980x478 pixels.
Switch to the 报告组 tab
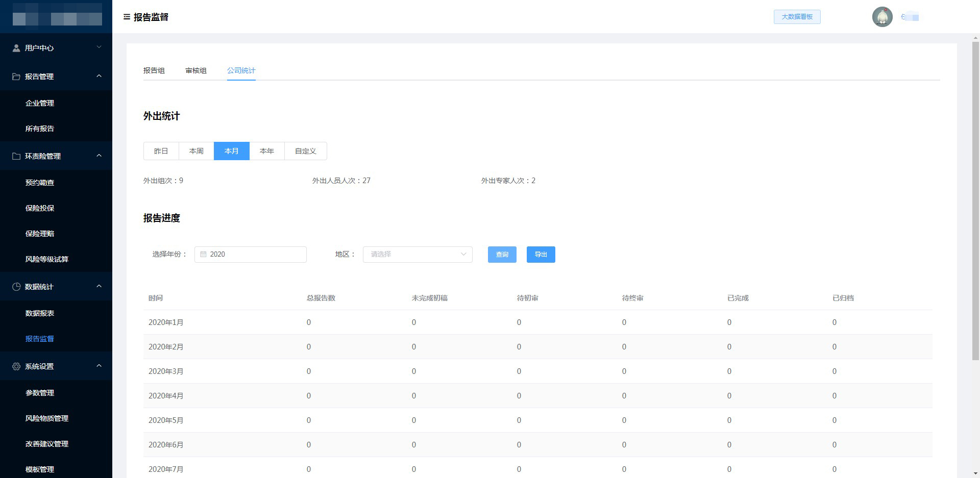tap(154, 70)
